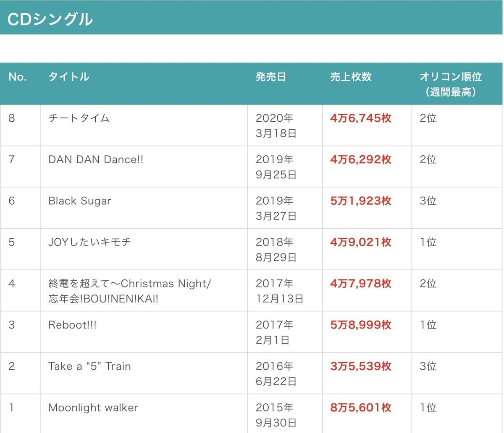Screen dimensions: 504x433
Task: Click the sales figure 4万6,292枚
Action: tap(361, 159)
